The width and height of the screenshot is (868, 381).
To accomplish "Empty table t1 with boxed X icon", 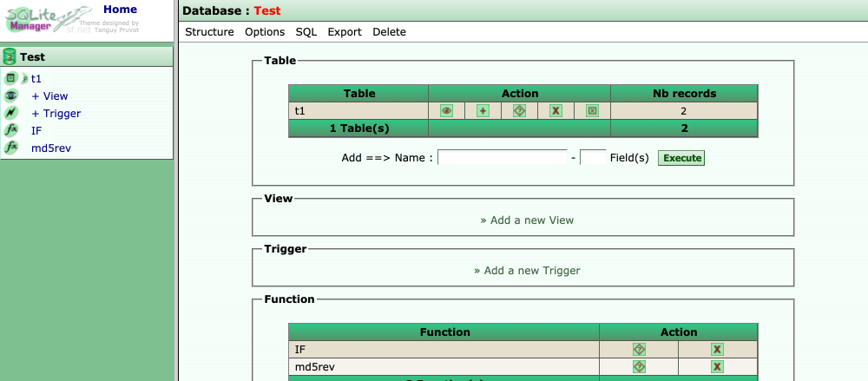I will click(x=592, y=111).
